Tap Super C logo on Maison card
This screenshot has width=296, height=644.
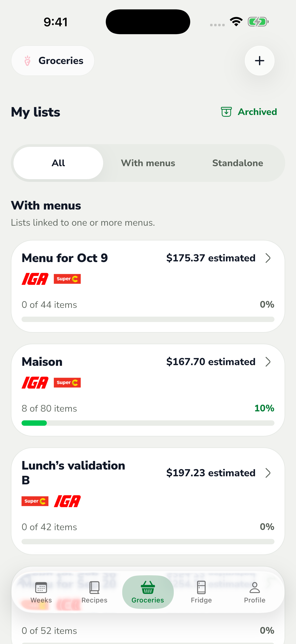pos(67,382)
